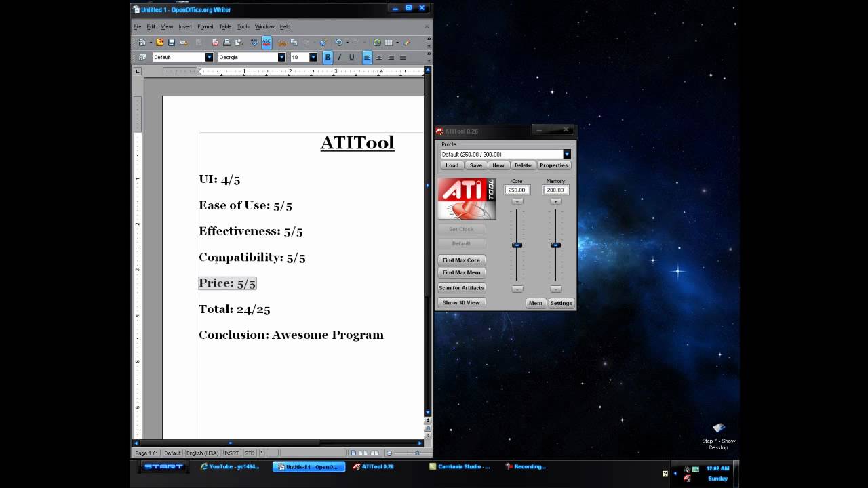
Task: Click the Copy icon in toolbar
Action: tap(294, 42)
